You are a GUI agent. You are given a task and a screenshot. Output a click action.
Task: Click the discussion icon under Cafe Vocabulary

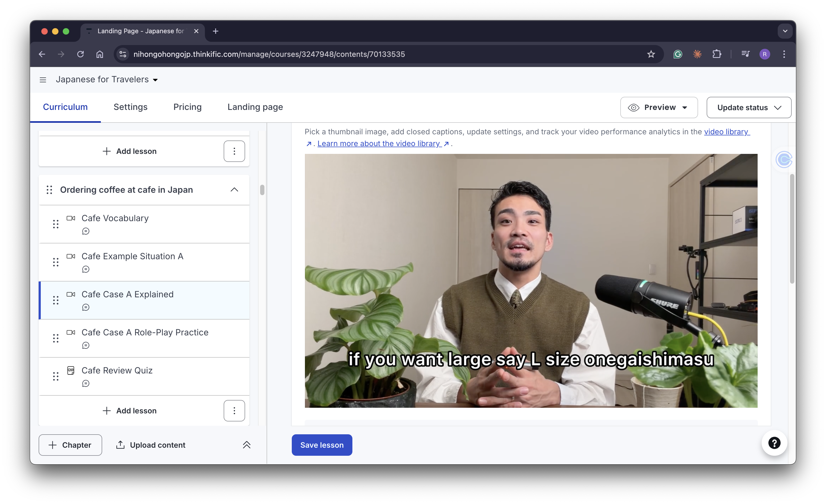point(86,231)
